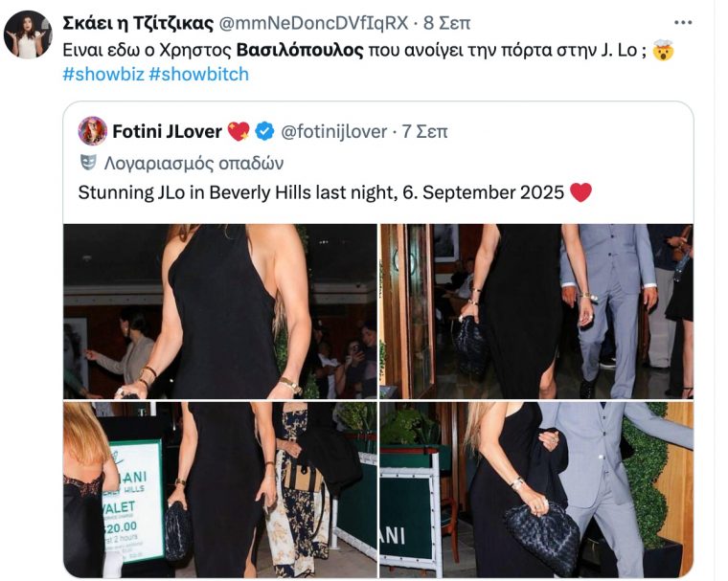
Task: Click the blue verified badge
Action: [x=264, y=131]
